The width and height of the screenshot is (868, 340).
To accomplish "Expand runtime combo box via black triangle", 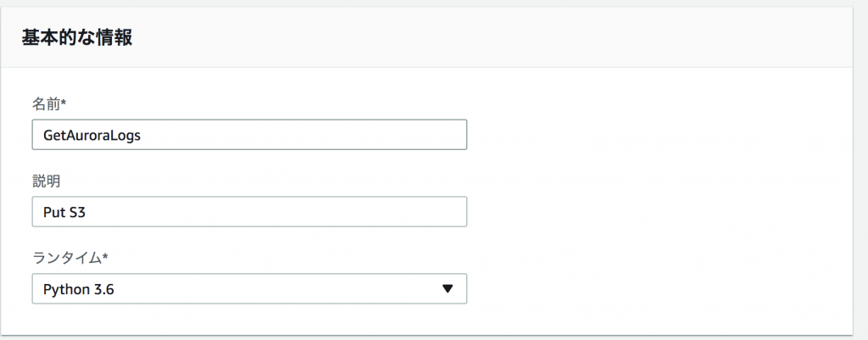I will [448, 288].
